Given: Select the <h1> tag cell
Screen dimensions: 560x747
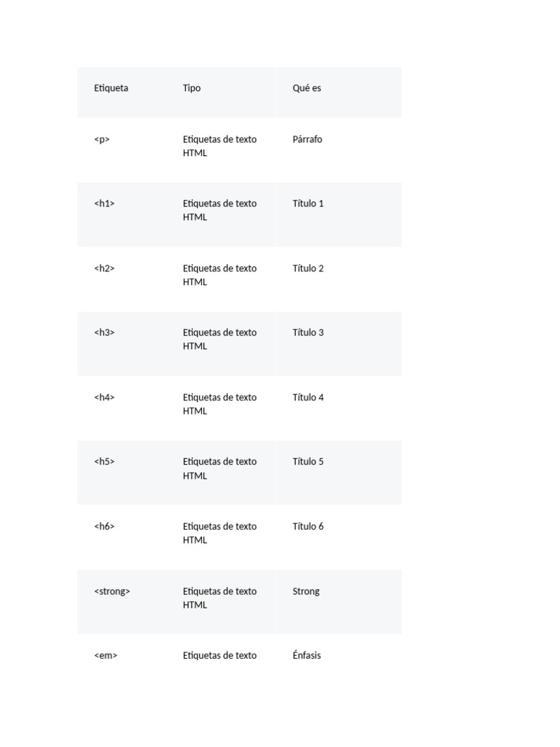Looking at the screenshot, I should (x=104, y=204).
